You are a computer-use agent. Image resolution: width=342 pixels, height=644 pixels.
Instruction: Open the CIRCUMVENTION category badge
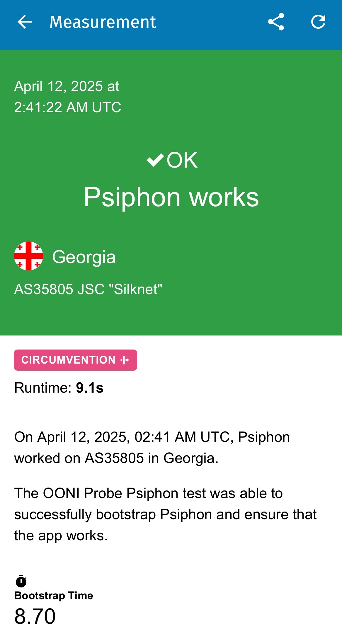click(75, 360)
